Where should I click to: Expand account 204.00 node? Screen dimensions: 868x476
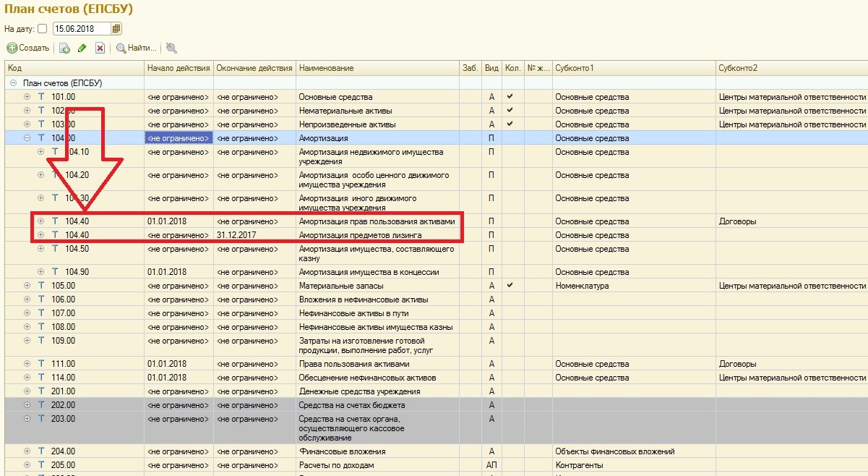(x=27, y=451)
